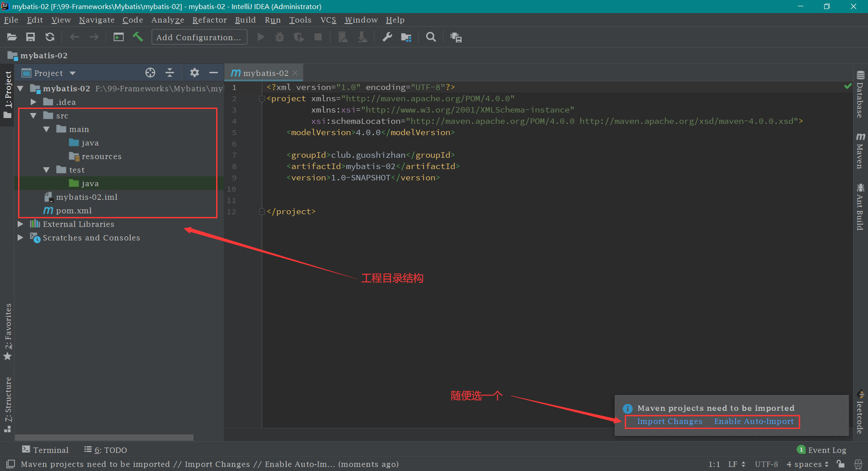Open Project panel gear options
This screenshot has width=868, height=471.
click(x=194, y=73)
